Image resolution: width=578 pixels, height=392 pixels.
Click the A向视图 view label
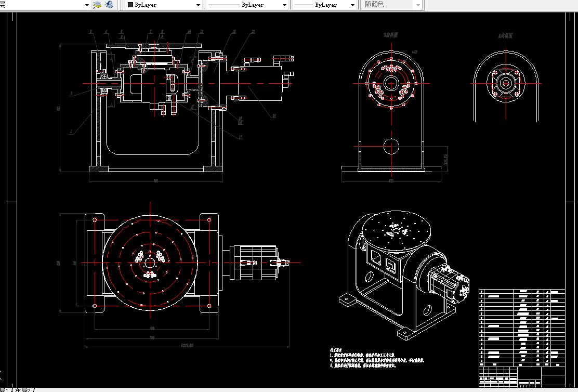505,36
